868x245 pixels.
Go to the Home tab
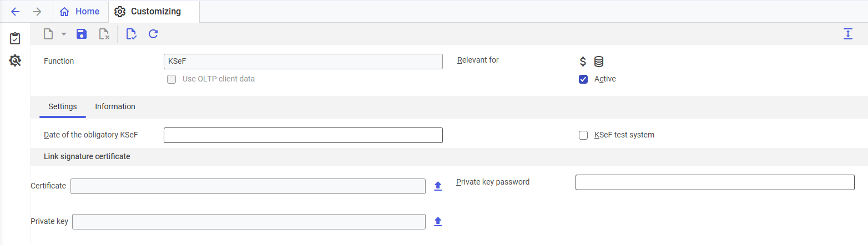click(80, 12)
